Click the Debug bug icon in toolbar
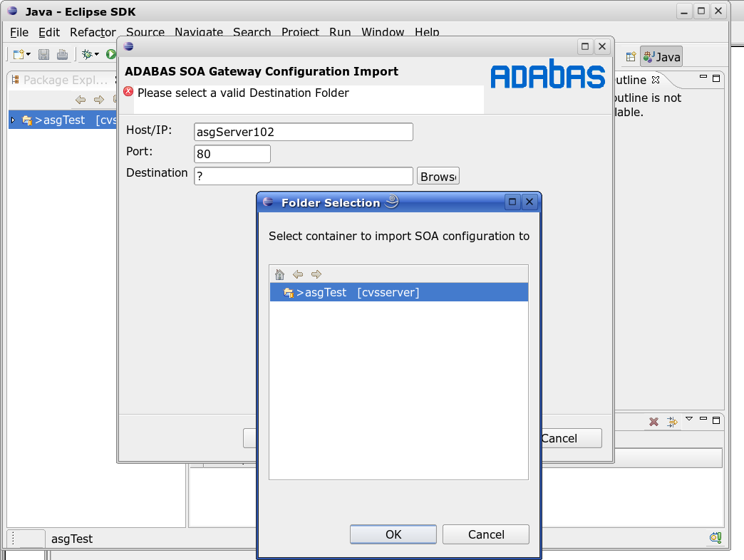The height and width of the screenshot is (560, 744). pos(87,55)
